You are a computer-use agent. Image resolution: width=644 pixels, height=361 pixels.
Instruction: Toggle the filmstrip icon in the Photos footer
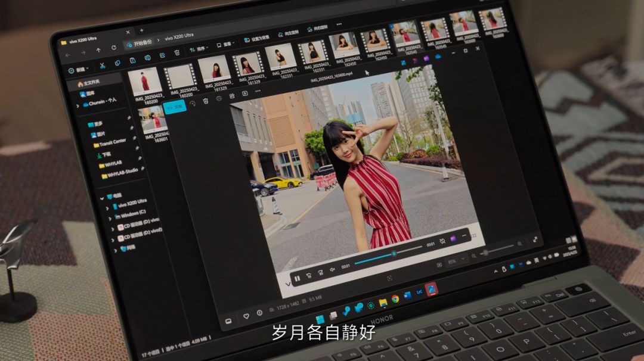pos(228,321)
